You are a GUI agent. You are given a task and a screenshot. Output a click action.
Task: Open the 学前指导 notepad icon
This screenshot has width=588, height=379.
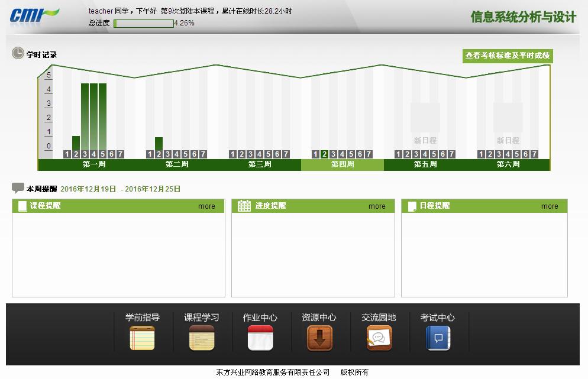pyautogui.click(x=142, y=338)
